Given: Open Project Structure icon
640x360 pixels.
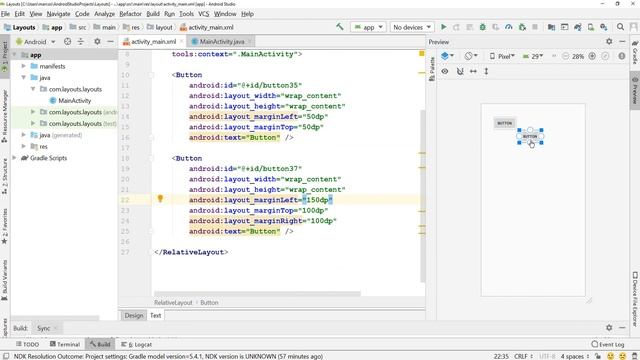Looking at the screenshot, I should tap(551, 27).
